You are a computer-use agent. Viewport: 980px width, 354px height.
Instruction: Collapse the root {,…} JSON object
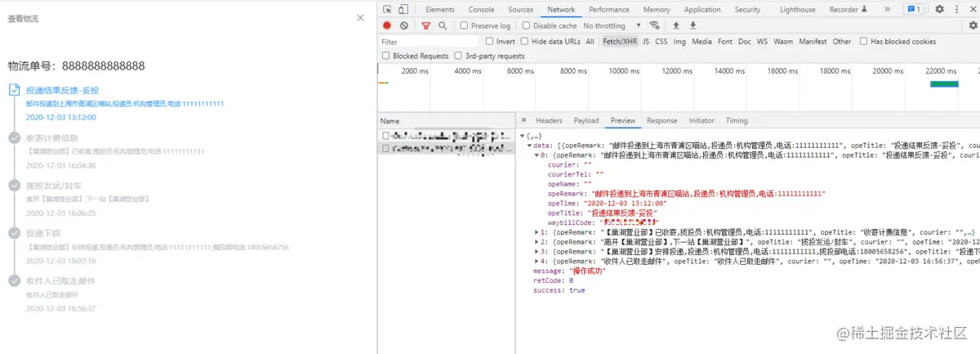(523, 136)
